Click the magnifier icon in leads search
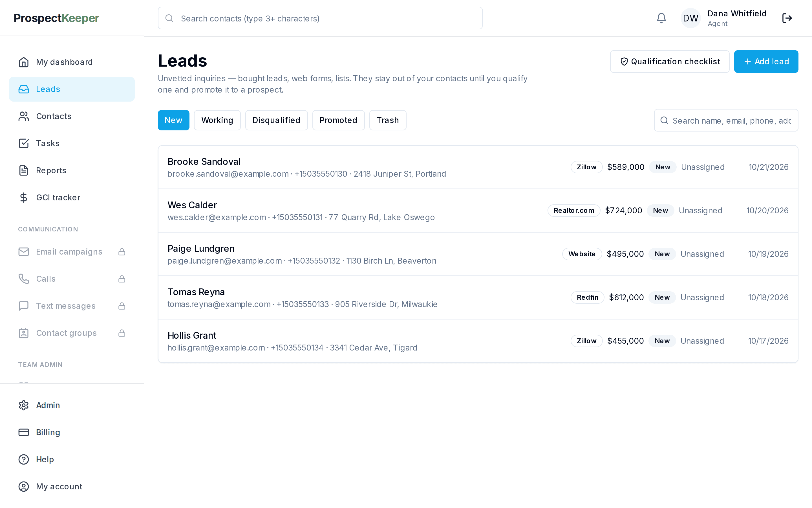Image resolution: width=812 pixels, height=508 pixels. click(x=664, y=120)
